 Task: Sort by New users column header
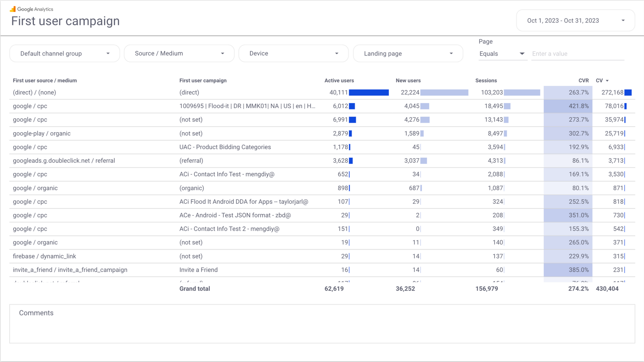tap(408, 81)
